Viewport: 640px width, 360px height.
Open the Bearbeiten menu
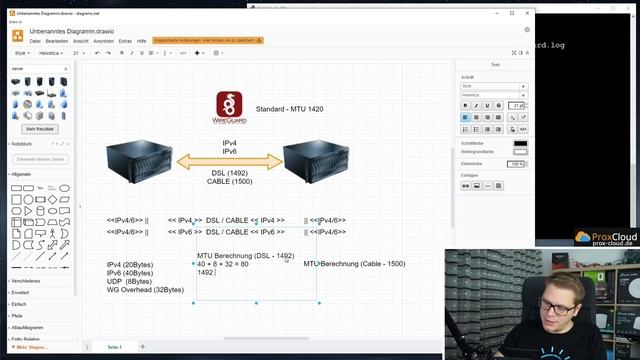[x=57, y=41]
